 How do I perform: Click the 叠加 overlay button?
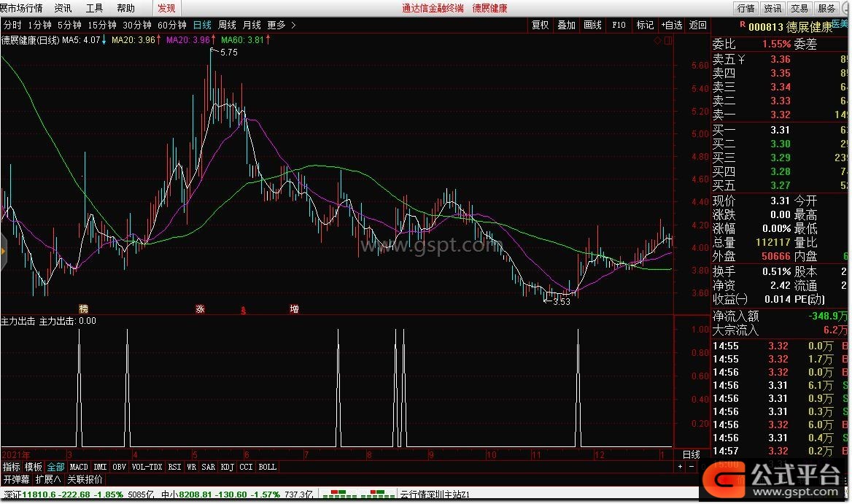pos(566,25)
